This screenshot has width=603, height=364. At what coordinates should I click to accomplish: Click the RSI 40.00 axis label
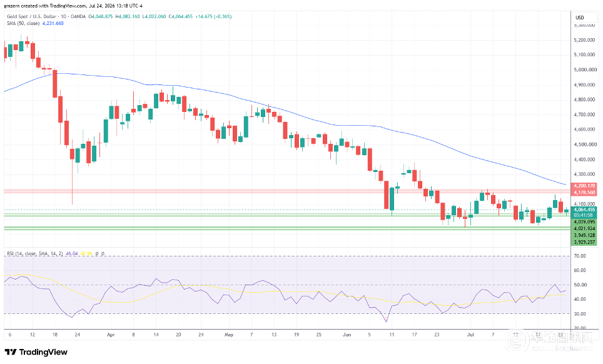[x=579, y=300]
